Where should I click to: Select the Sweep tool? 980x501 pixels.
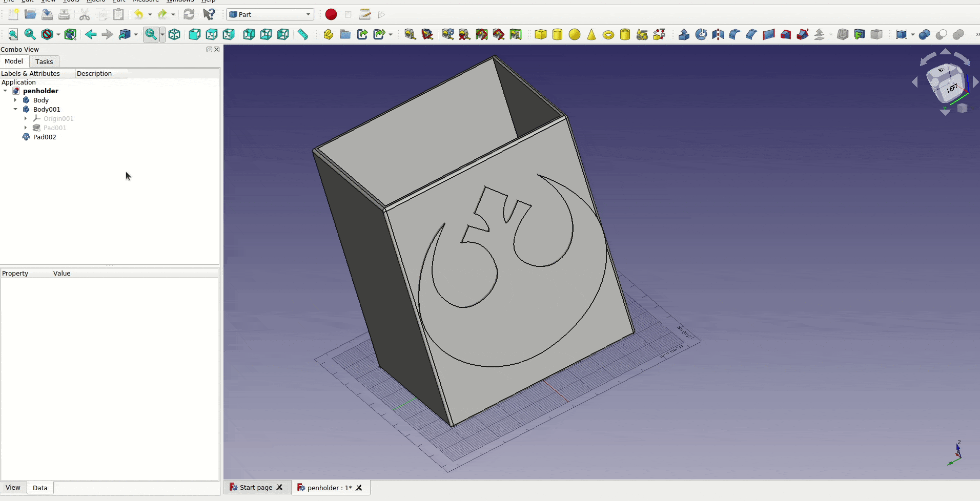803,34
